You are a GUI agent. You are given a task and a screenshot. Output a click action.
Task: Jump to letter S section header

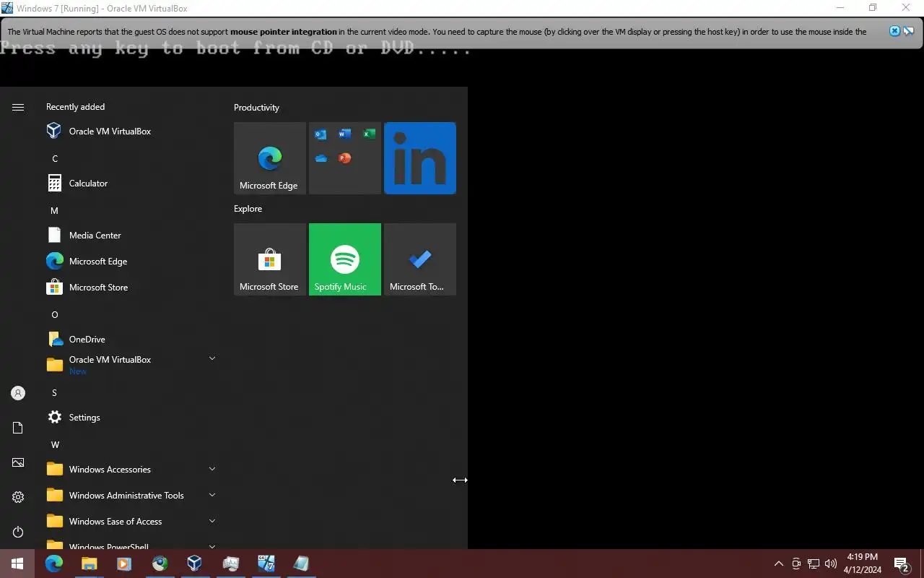click(x=54, y=393)
